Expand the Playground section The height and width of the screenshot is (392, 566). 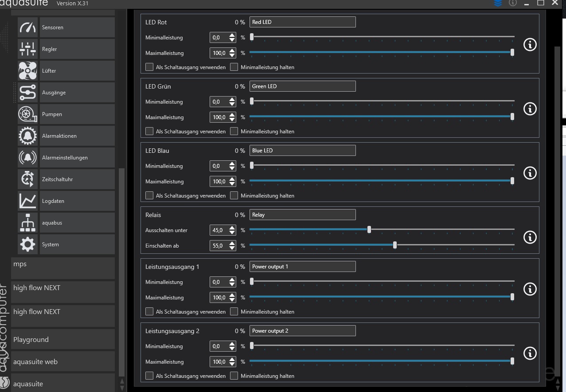tap(63, 340)
